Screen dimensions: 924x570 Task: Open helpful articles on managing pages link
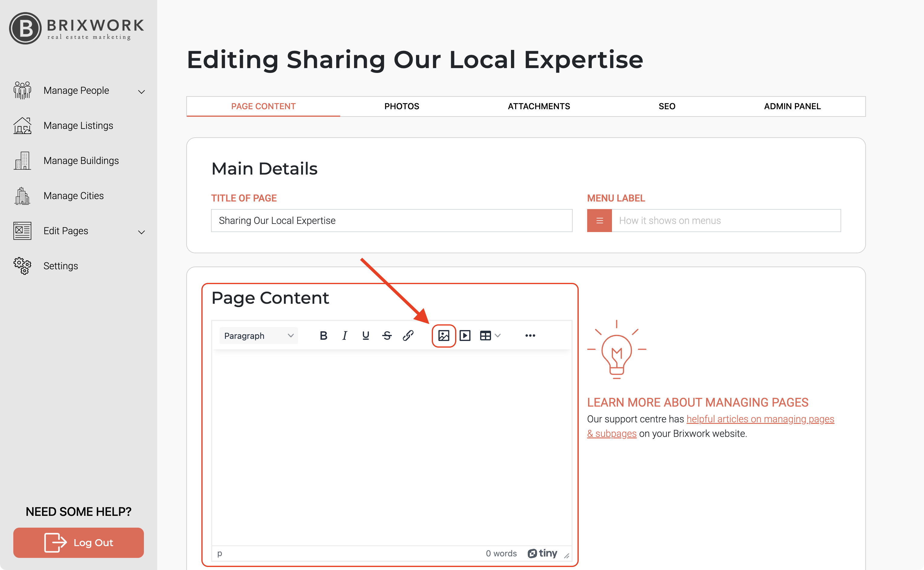(760, 419)
